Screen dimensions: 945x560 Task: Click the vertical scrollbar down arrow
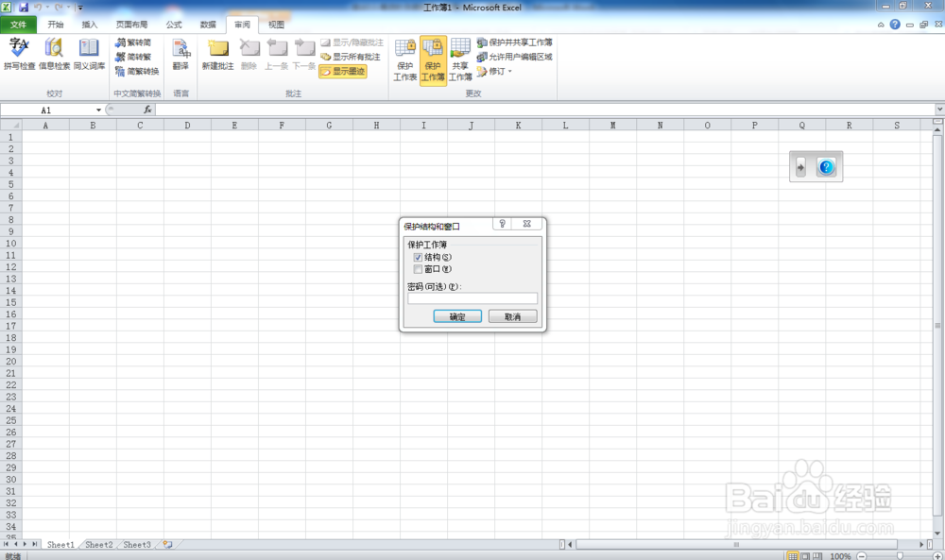(937, 534)
